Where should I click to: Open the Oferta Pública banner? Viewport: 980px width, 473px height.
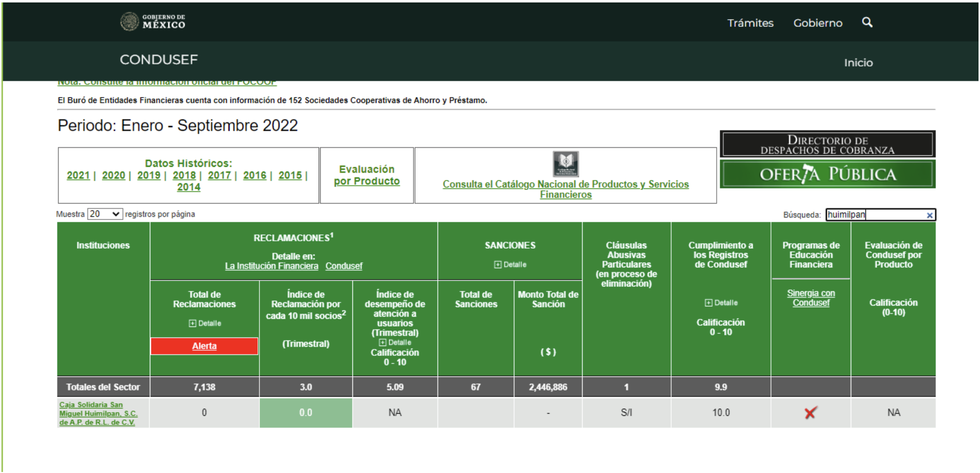pyautogui.click(x=827, y=174)
